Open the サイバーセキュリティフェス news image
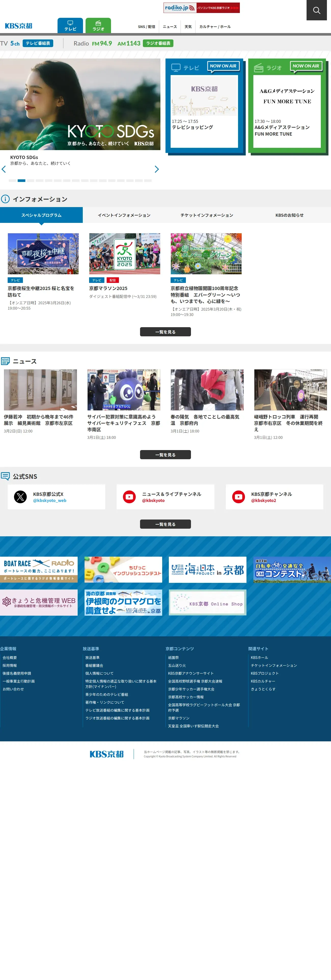 [x=124, y=390]
